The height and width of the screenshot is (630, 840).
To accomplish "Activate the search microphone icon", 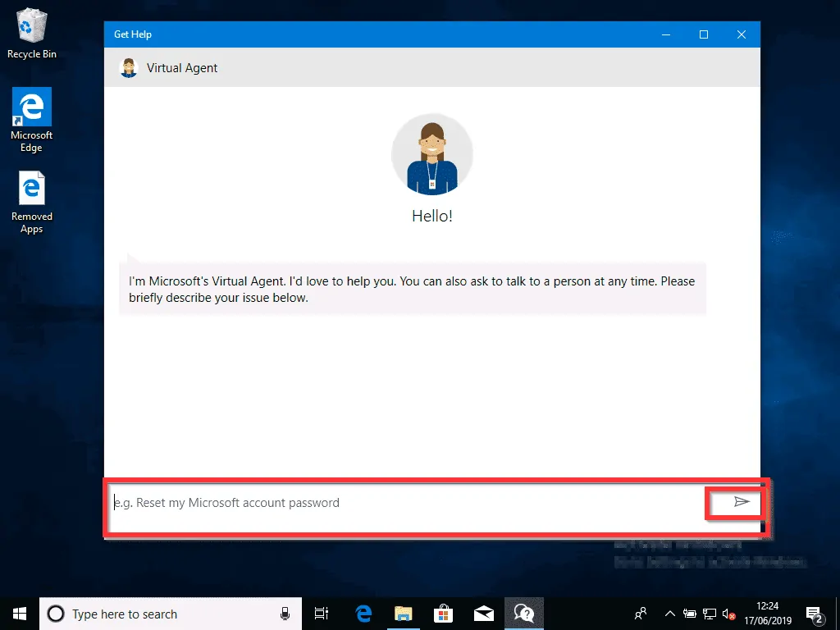I will (285, 613).
